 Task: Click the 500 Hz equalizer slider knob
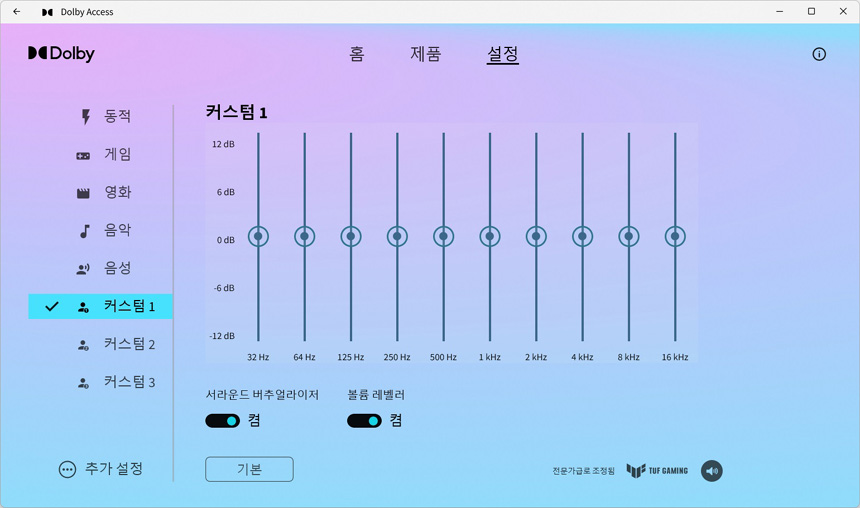444,236
